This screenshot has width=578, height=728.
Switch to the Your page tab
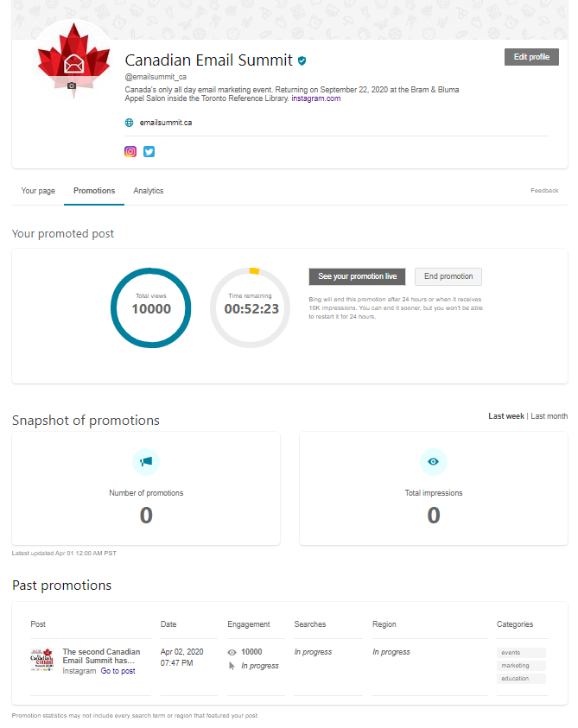(38, 191)
